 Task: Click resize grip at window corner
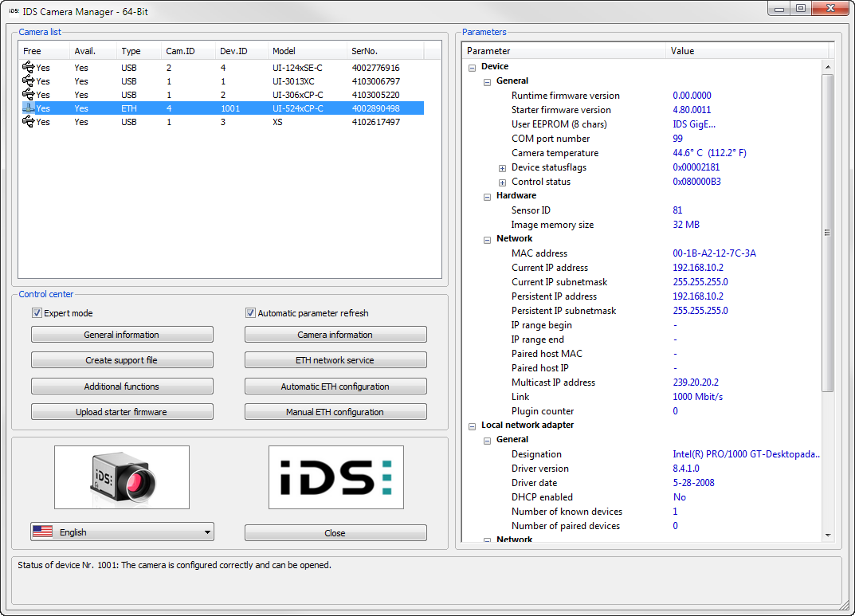coord(845,606)
